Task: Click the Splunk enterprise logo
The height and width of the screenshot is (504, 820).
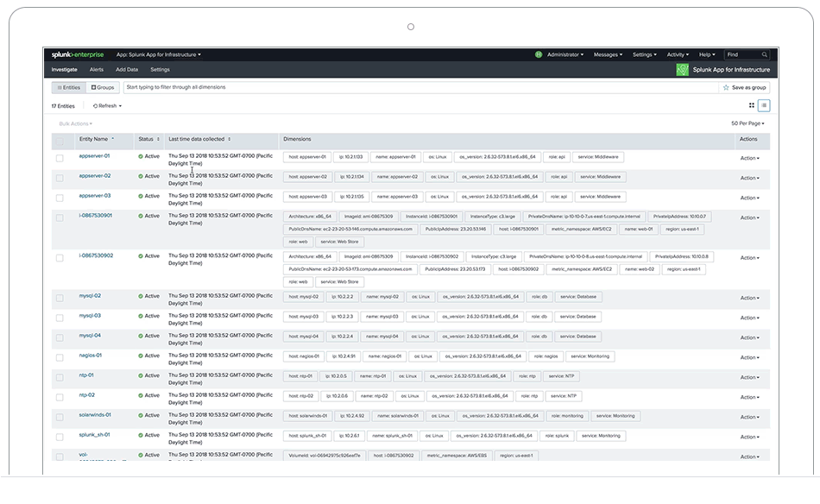Action: [78, 54]
